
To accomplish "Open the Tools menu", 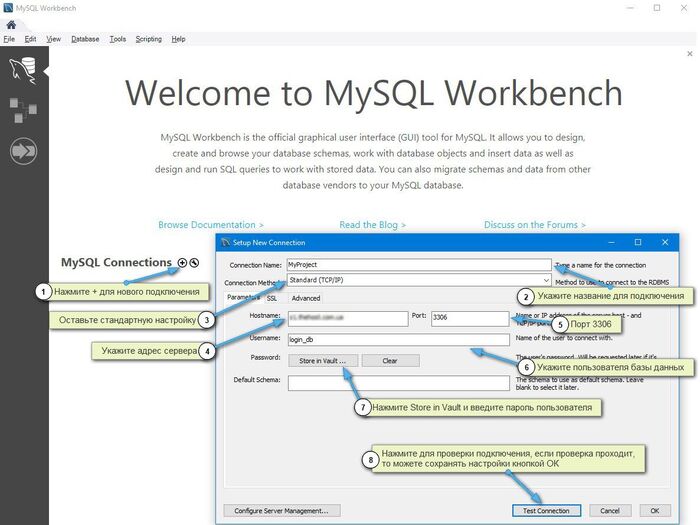I will tap(118, 39).
